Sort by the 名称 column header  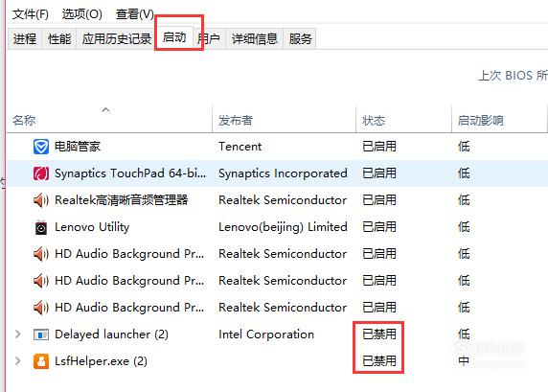[109, 119]
